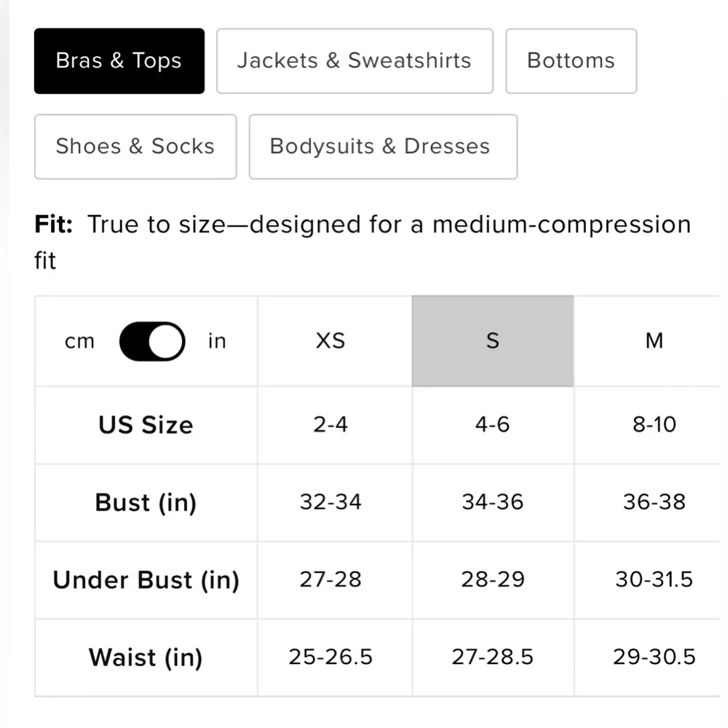This screenshot has width=728, height=728.
Task: Select the Bras & Tops tab
Action: [119, 61]
